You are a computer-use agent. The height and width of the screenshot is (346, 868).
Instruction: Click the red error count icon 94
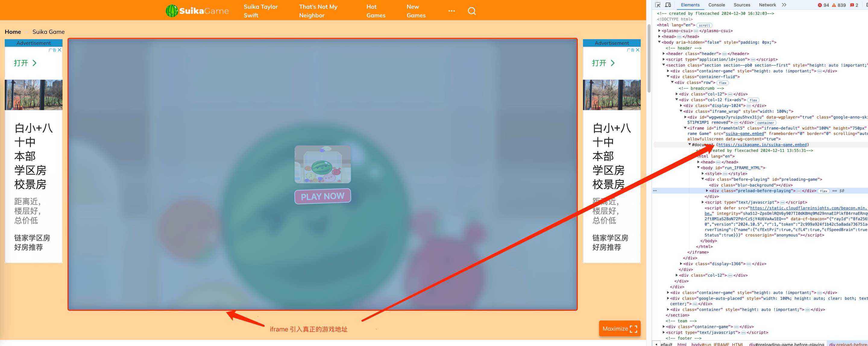(x=820, y=5)
